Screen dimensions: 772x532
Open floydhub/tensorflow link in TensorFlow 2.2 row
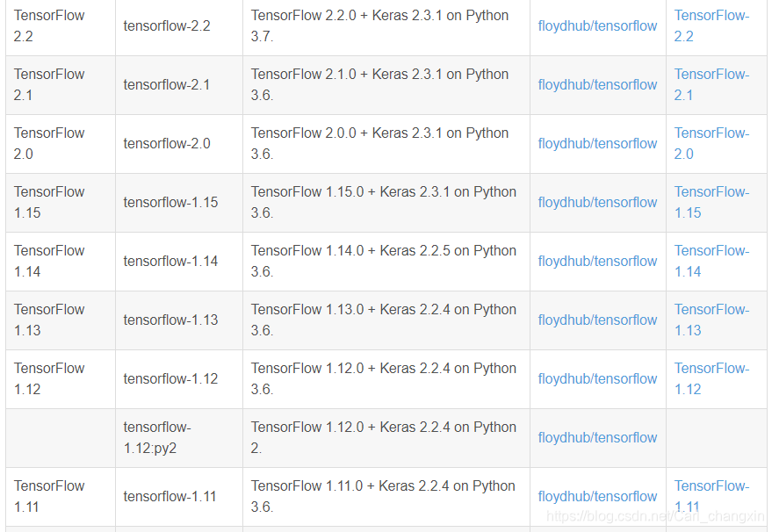click(x=597, y=26)
